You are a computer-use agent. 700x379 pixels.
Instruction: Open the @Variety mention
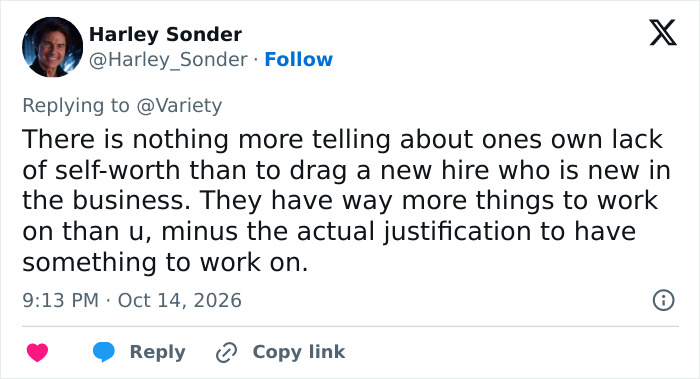point(179,106)
